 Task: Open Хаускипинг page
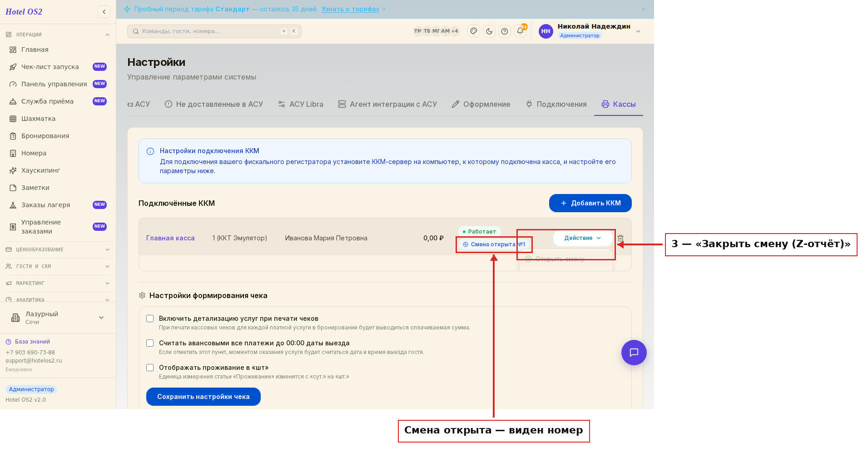coord(58,170)
